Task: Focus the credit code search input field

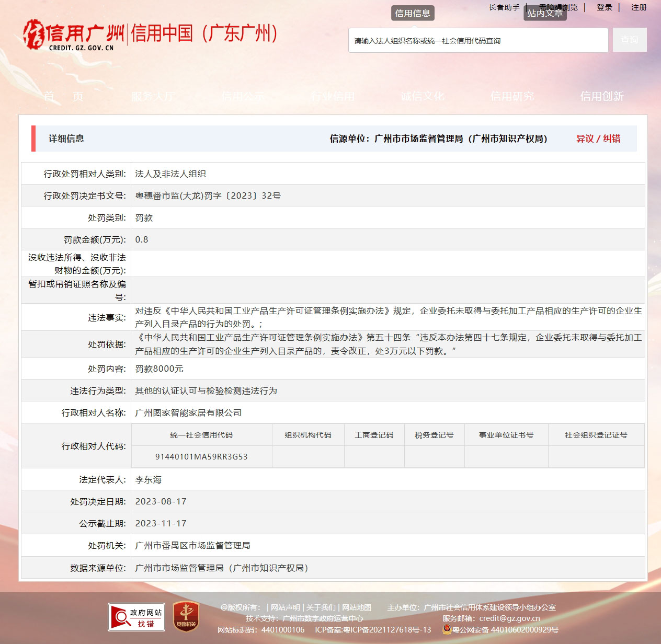Action: tap(478, 40)
